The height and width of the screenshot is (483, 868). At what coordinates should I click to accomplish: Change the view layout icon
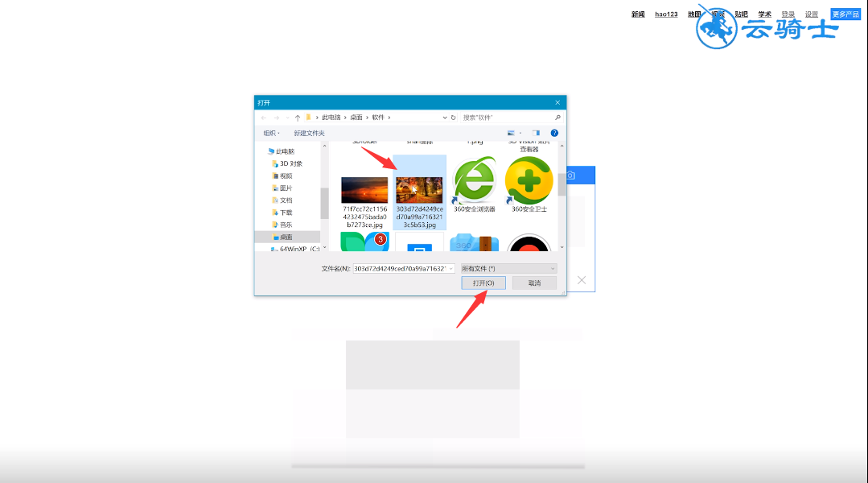511,133
